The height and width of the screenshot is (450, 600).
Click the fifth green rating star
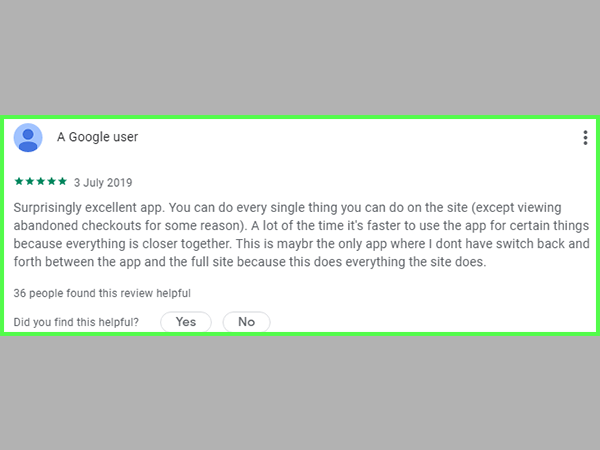coord(62,181)
